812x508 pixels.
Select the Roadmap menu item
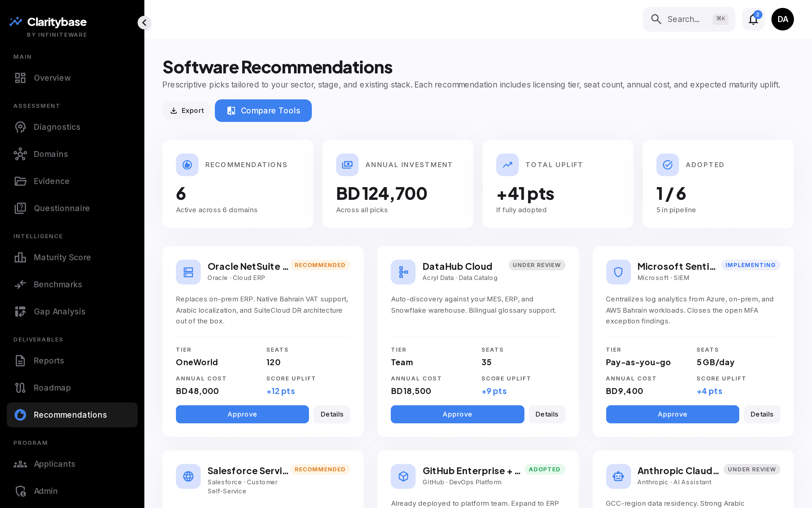72,388
